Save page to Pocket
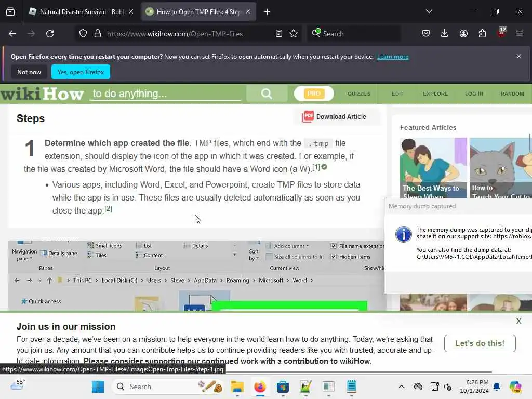The height and width of the screenshot is (399, 532). tap(426, 34)
